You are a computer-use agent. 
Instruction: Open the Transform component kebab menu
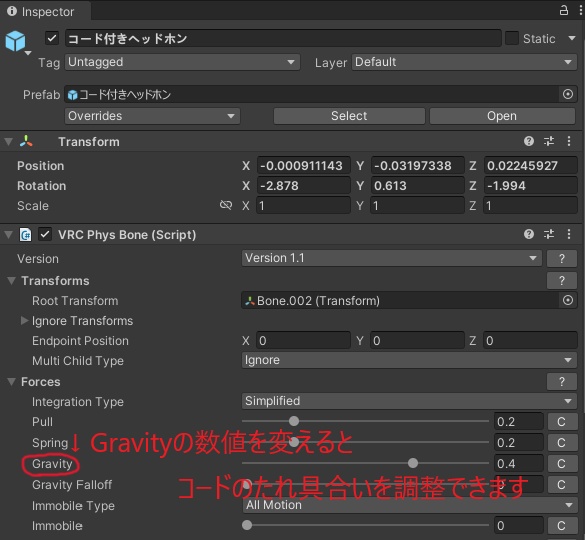(569, 141)
